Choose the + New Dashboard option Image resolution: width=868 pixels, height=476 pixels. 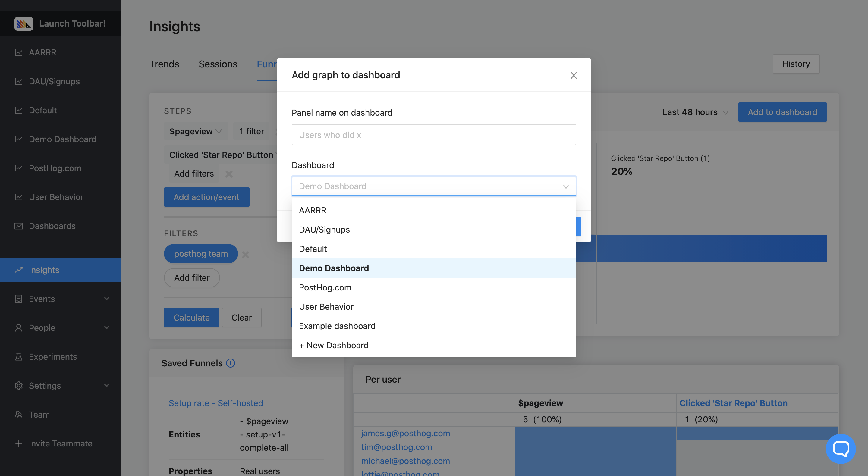[x=334, y=346]
